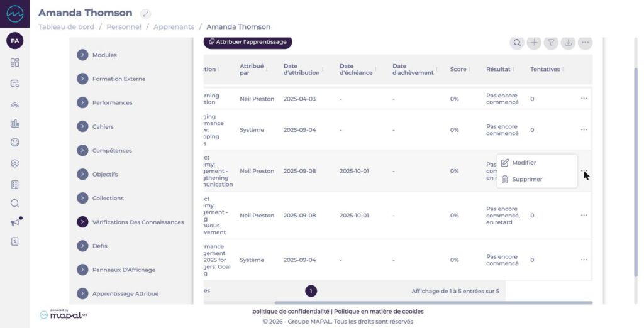
Task: Open row actions for 'gers: Goal' Système row
Action: [x=584, y=260]
